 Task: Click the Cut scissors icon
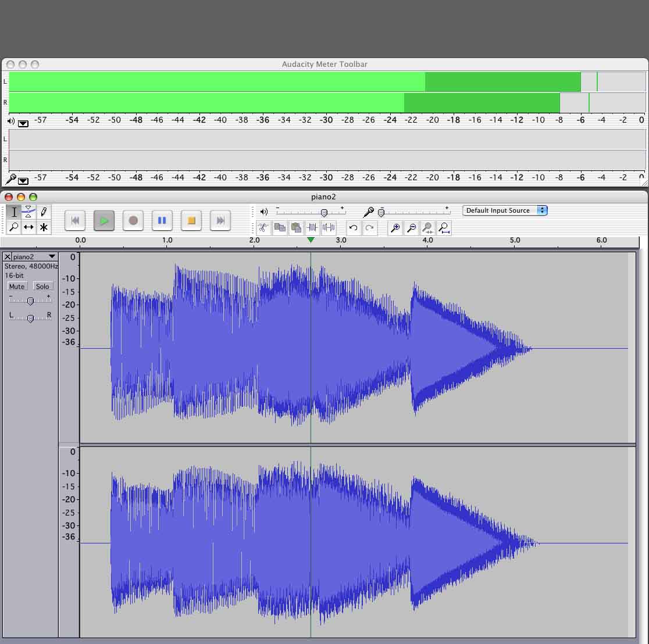click(263, 228)
